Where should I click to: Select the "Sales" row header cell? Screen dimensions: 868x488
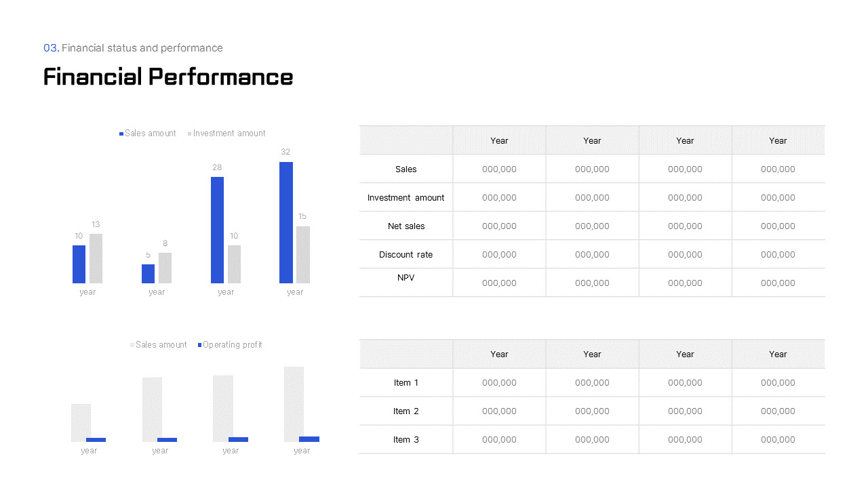(x=406, y=169)
